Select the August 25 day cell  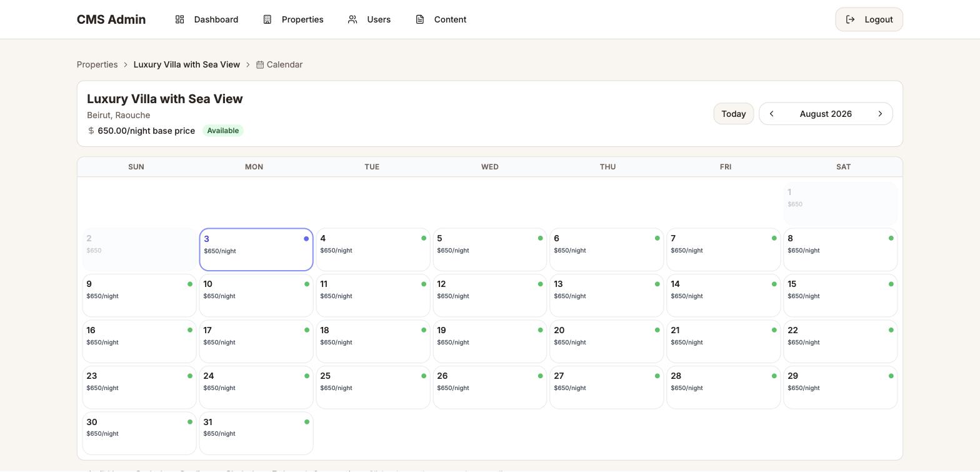point(373,388)
